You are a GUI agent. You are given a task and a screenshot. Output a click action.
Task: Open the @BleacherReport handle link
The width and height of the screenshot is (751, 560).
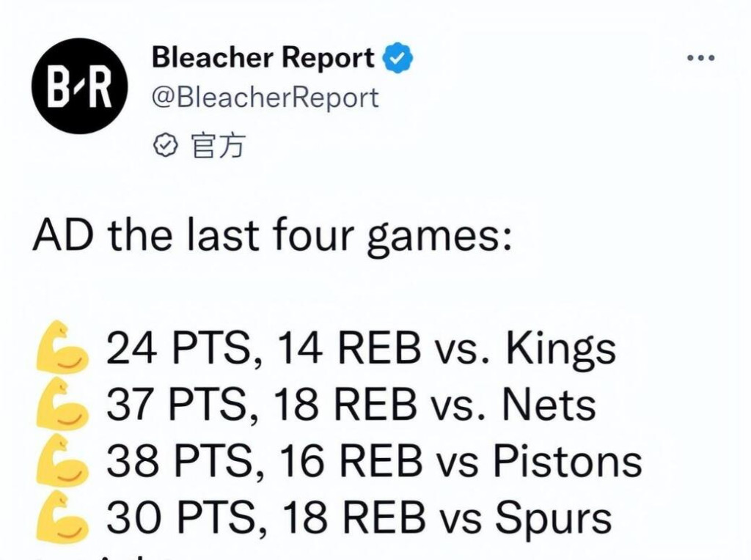(265, 97)
